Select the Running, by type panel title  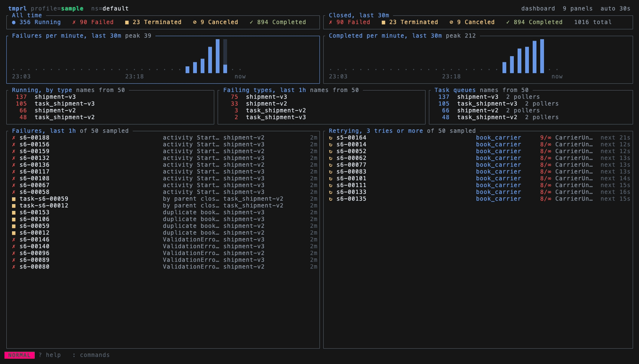click(42, 90)
